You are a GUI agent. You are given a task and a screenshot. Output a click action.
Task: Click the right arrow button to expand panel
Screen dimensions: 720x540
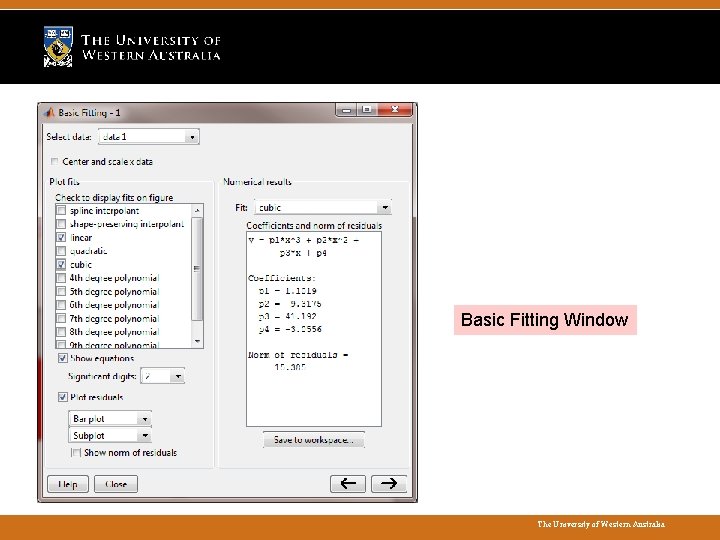388,484
